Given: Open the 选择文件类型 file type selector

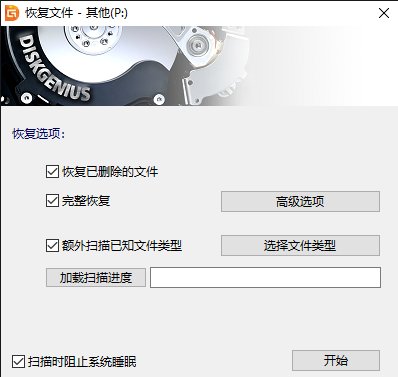Looking at the screenshot, I should (300, 246).
